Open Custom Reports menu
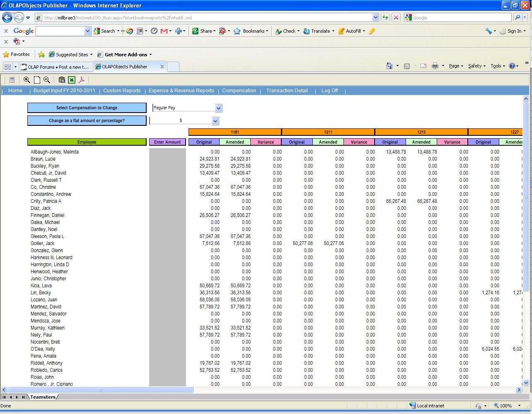Screen dimensions: 532x414 [122, 91]
